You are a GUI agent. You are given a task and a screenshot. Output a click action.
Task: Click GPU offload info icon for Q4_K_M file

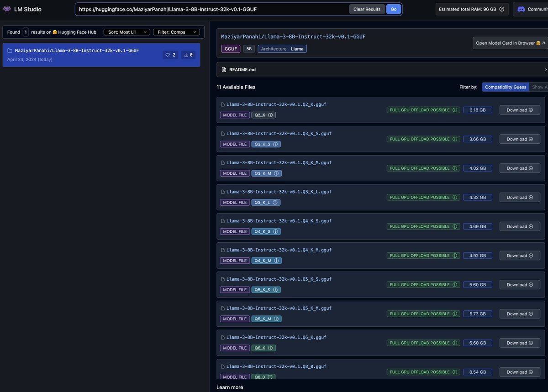454,256
